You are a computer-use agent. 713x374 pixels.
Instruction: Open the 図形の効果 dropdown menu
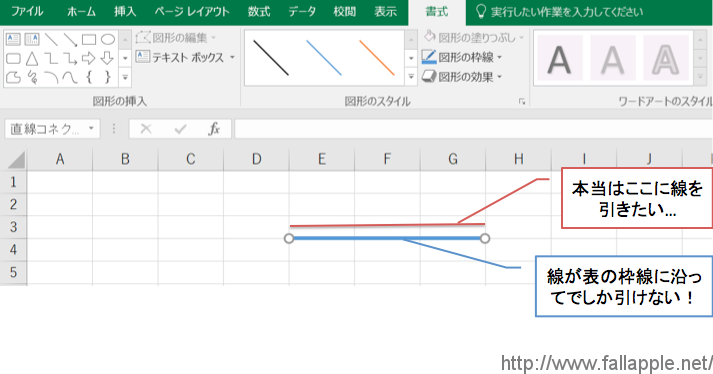(x=462, y=76)
